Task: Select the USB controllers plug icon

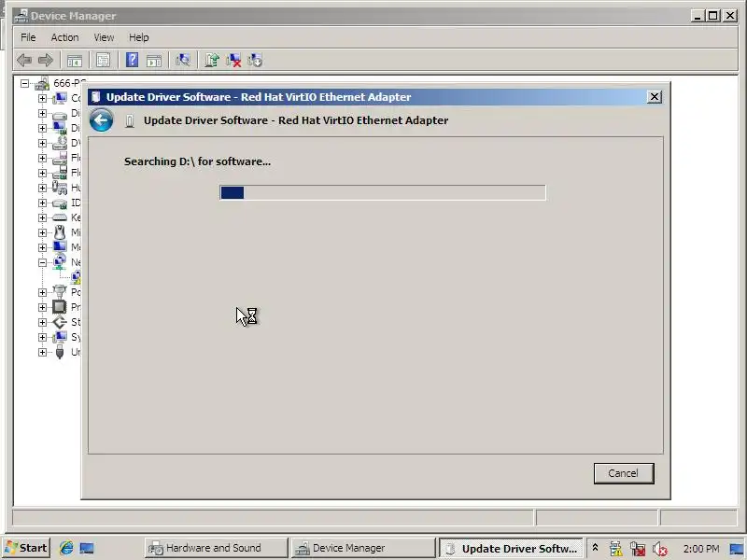Action: pos(60,352)
